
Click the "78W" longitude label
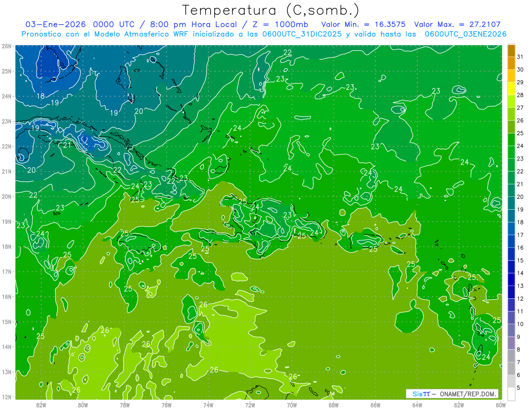(x=125, y=405)
